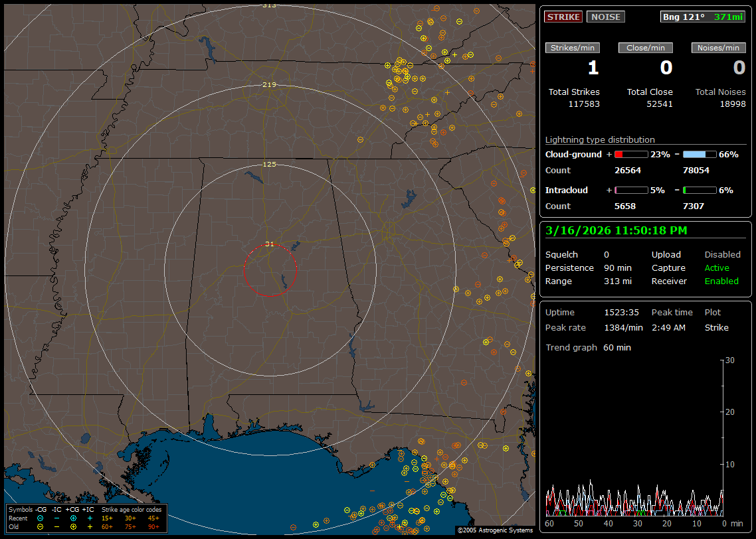Click the Old -IC yellow dash symbol
756x539 pixels.
57,526
